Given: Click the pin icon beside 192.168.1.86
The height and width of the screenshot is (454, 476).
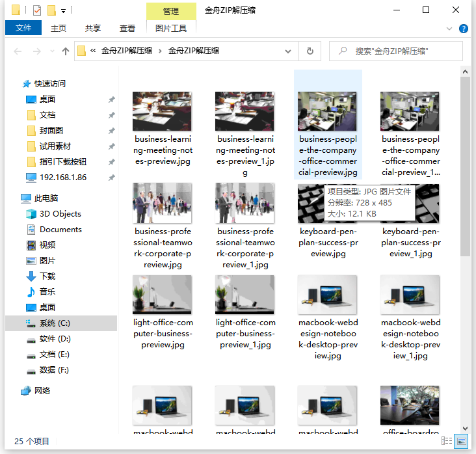Looking at the screenshot, I should click(112, 178).
